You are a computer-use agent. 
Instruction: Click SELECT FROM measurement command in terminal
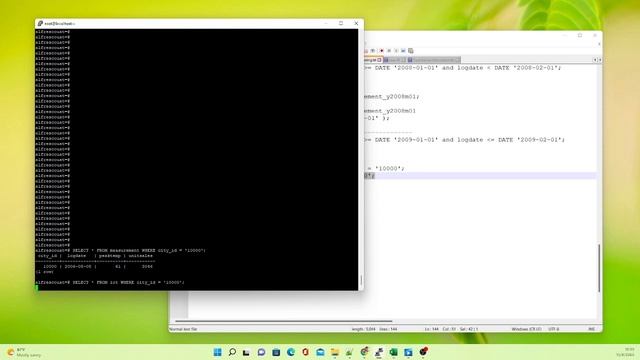(x=139, y=250)
